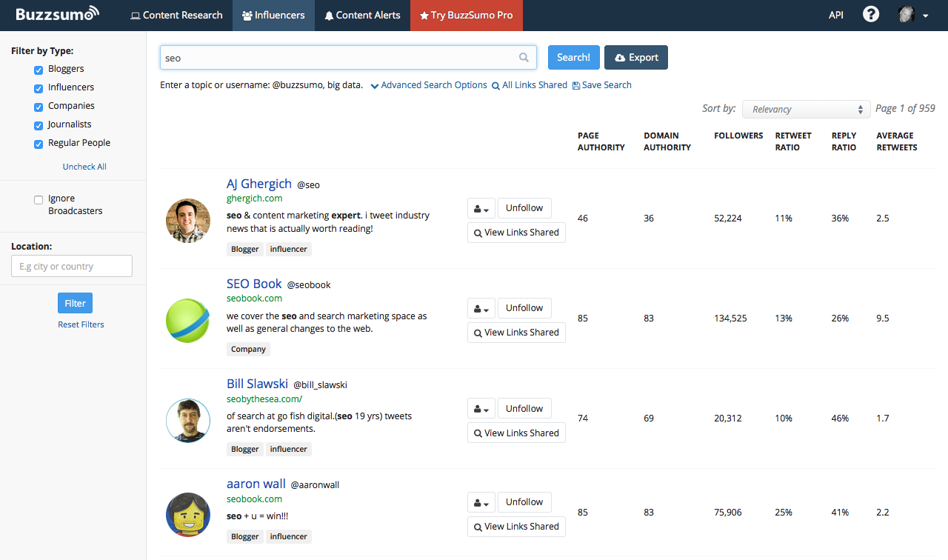The height and width of the screenshot is (560, 948).
Task: Click the PAGE AUTHORITY column header
Action: 601,141
